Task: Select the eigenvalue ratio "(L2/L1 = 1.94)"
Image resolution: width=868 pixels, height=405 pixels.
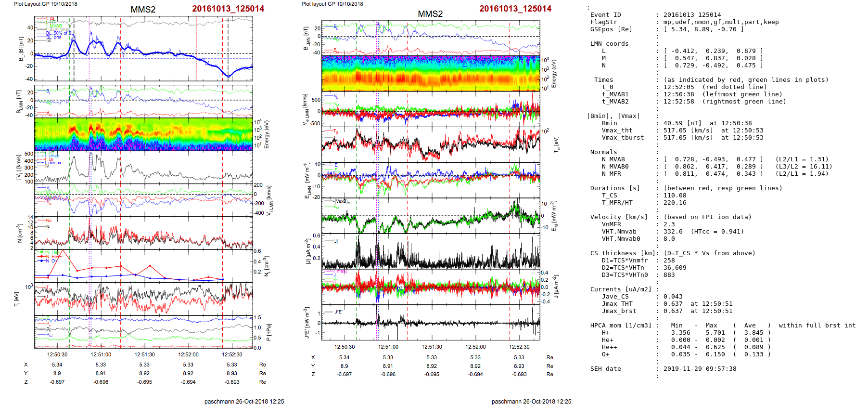Action: [802, 174]
